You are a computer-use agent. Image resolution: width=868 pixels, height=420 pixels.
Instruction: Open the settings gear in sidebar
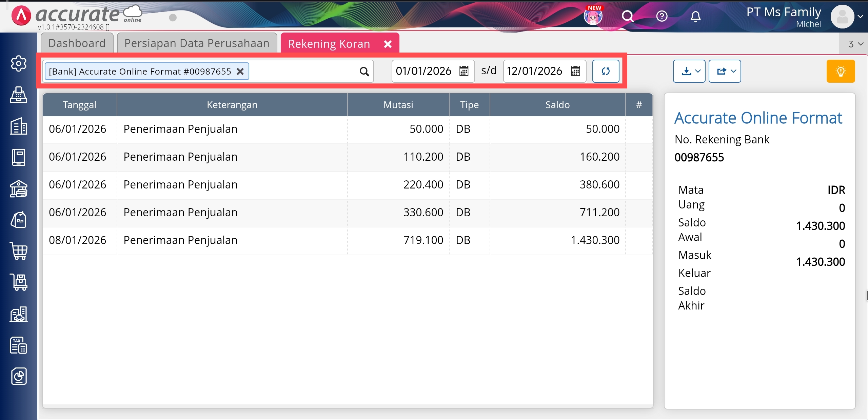(19, 63)
